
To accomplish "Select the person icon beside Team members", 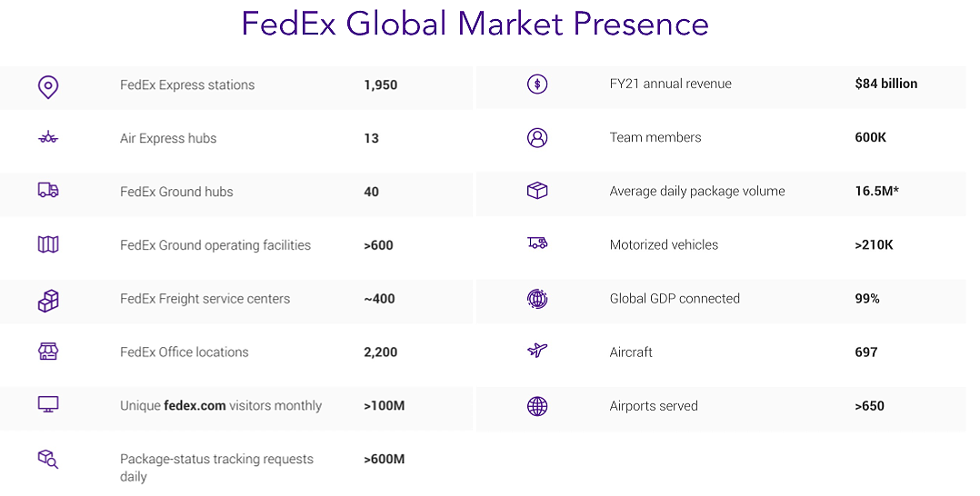I will coord(537,137).
